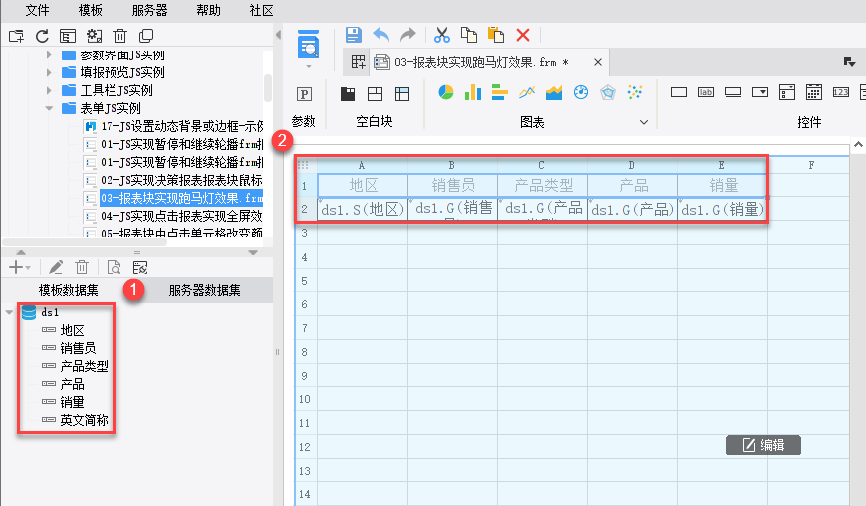
Task: Collapse the 表单JS实例 folder
Action: (49, 108)
